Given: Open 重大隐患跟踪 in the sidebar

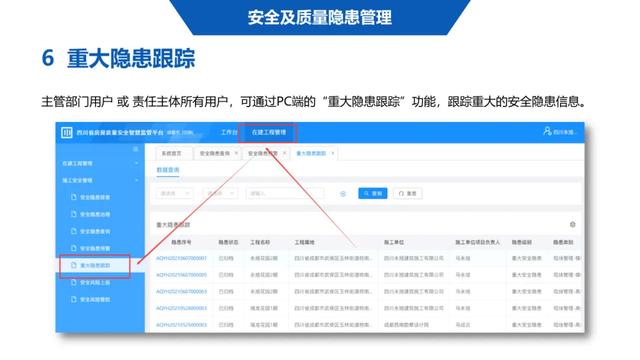Looking at the screenshot, I should (x=95, y=265).
